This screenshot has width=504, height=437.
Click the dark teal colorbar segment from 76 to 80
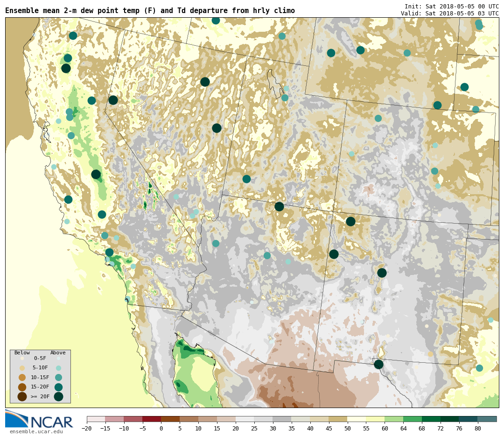pyautogui.click(x=469, y=419)
